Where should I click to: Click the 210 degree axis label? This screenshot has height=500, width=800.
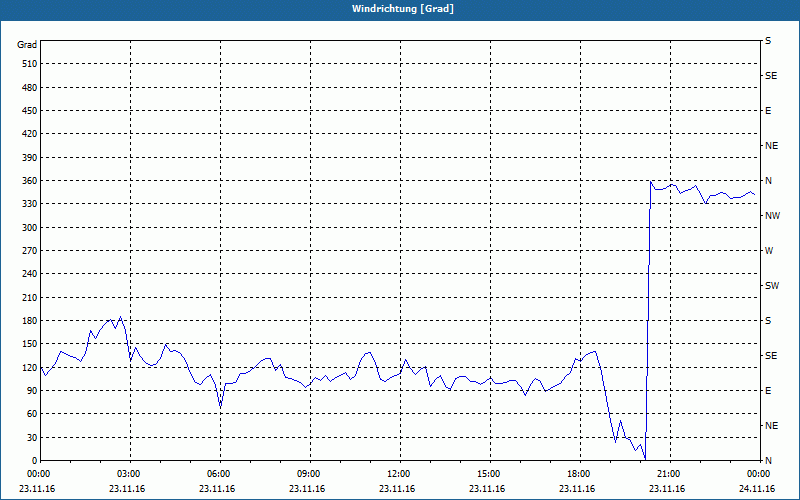(29, 297)
